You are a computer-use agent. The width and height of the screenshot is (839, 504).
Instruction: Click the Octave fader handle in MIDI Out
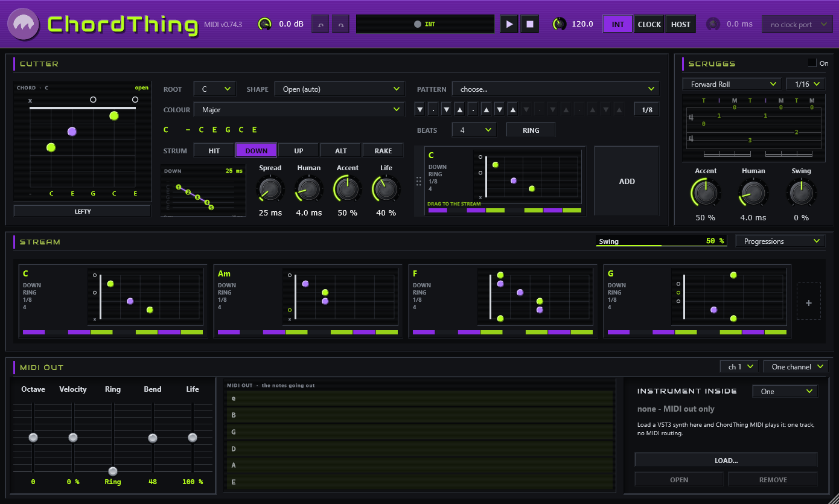[x=33, y=437]
